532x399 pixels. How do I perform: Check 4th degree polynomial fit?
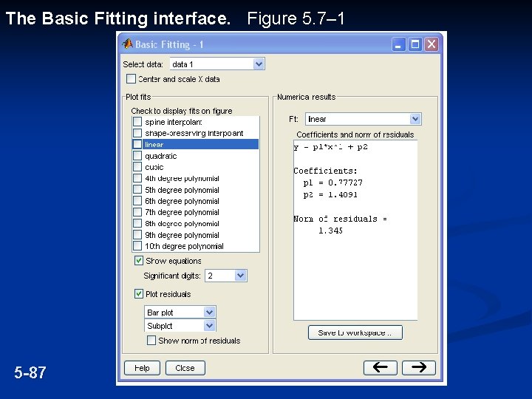[137, 178]
